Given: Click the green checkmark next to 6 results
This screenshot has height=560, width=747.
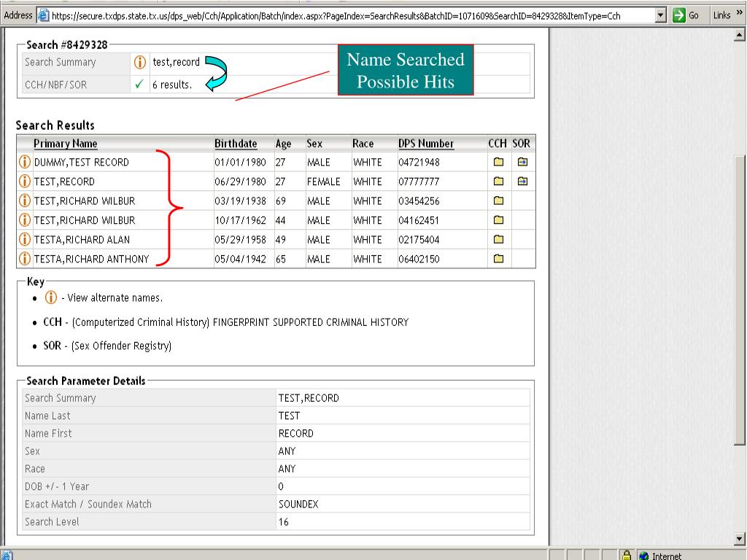Looking at the screenshot, I should point(139,85).
